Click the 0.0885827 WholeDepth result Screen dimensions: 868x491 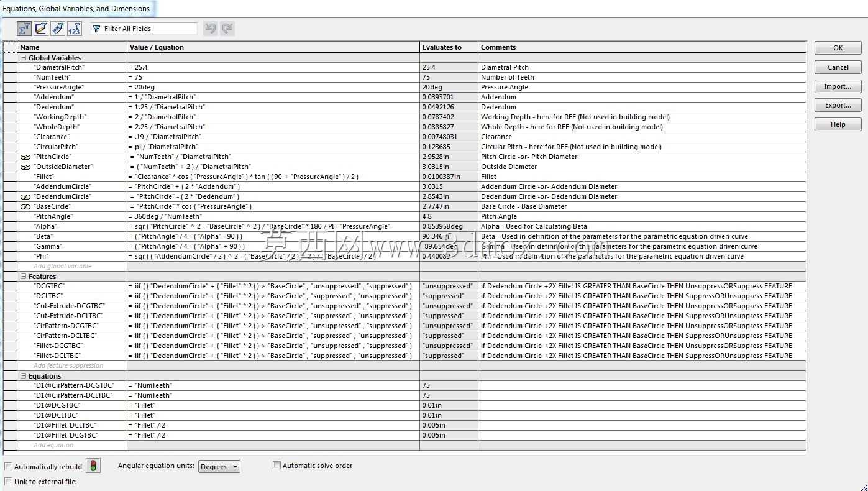tap(438, 127)
